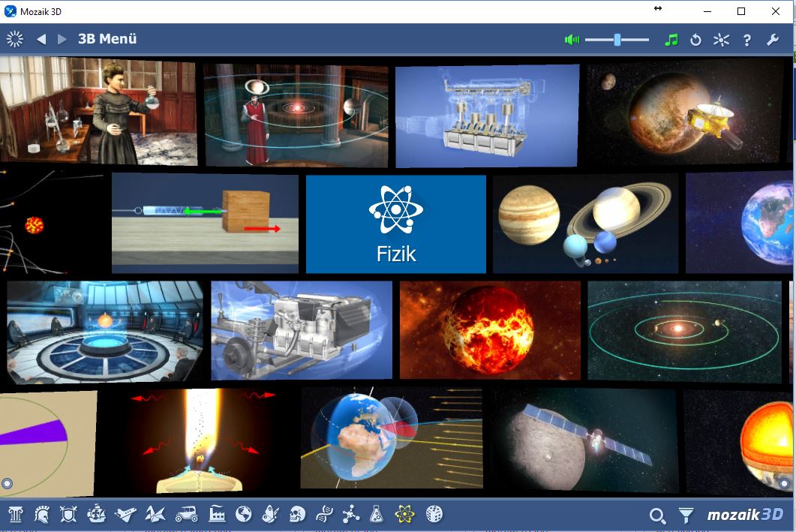Screen dimensions: 796x532
Task: Select the skull anatomy category icon
Action: [x=297, y=514]
